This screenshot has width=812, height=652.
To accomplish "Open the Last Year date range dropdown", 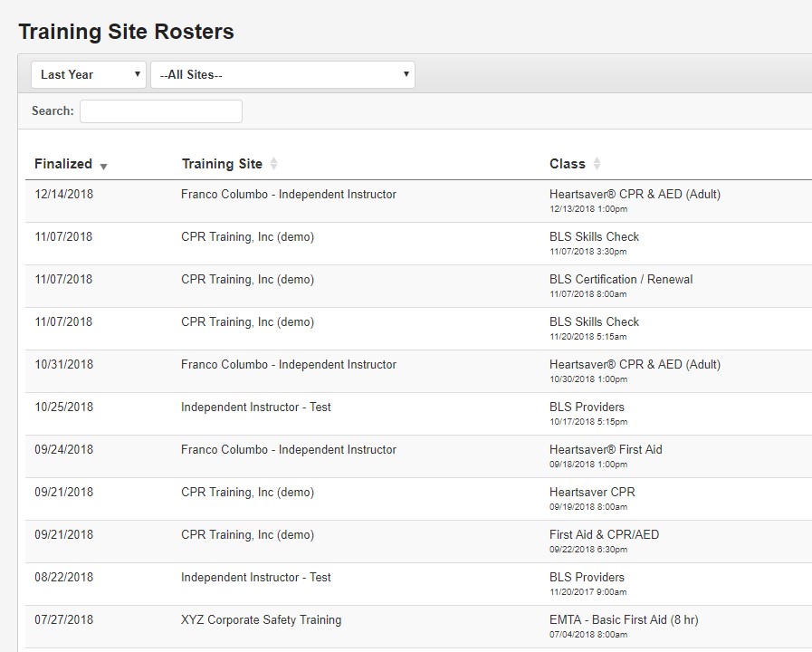I will (89, 74).
